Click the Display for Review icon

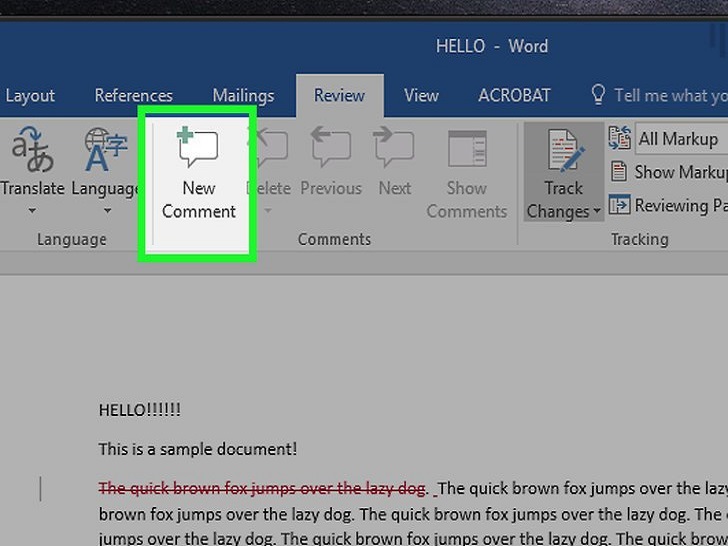point(619,138)
